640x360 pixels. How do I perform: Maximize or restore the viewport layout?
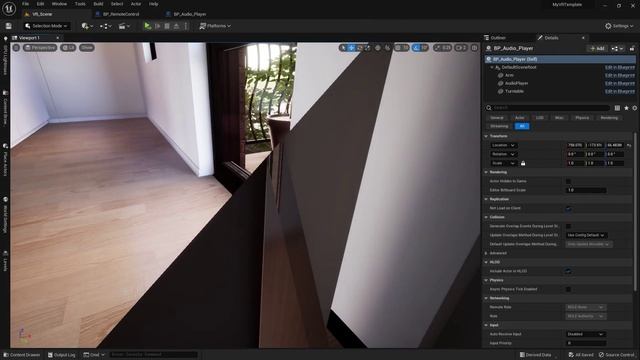point(474,48)
